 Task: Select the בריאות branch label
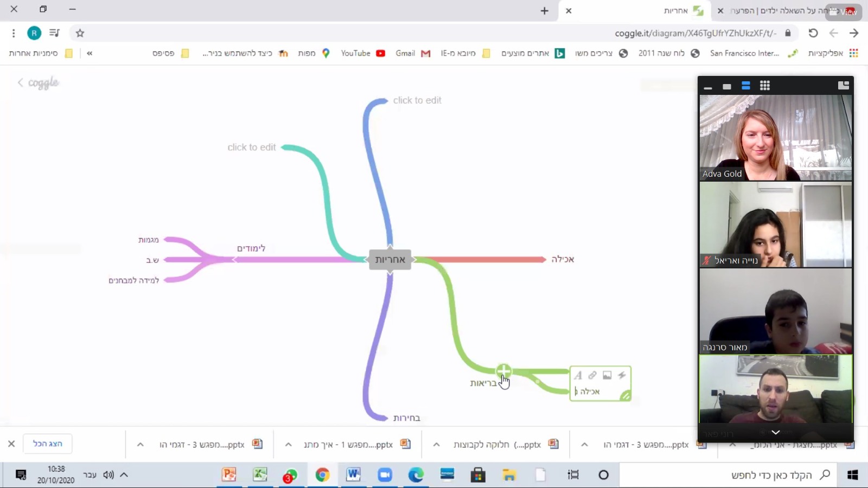pos(483,383)
